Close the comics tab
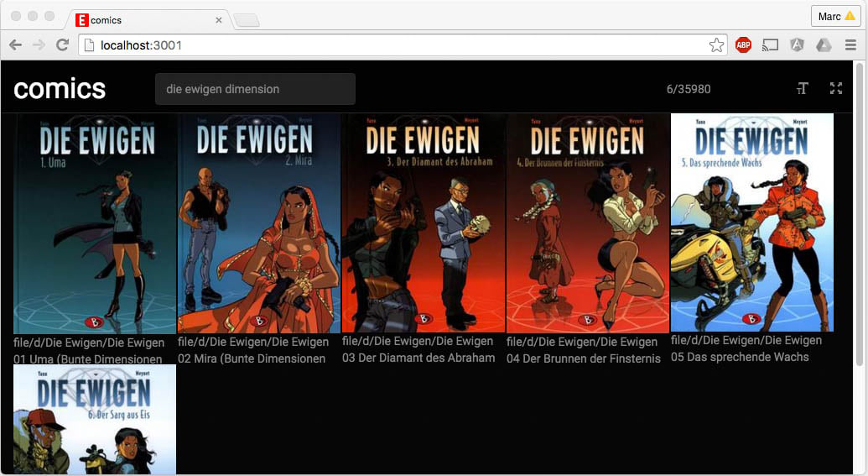Viewport: 868px width, 476px height. point(219,20)
